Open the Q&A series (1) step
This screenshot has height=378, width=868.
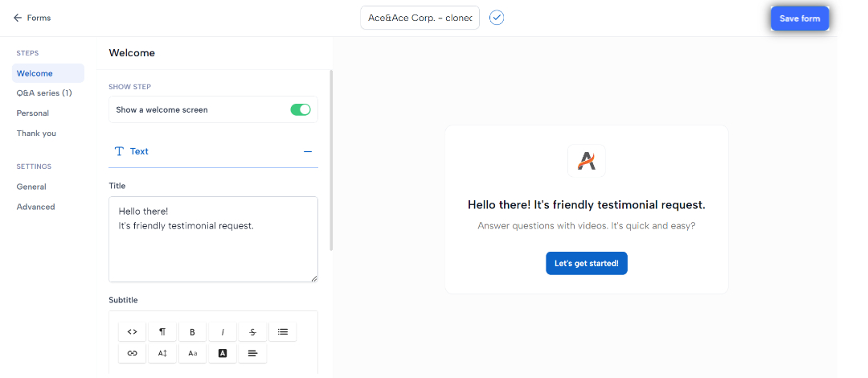pos(44,93)
